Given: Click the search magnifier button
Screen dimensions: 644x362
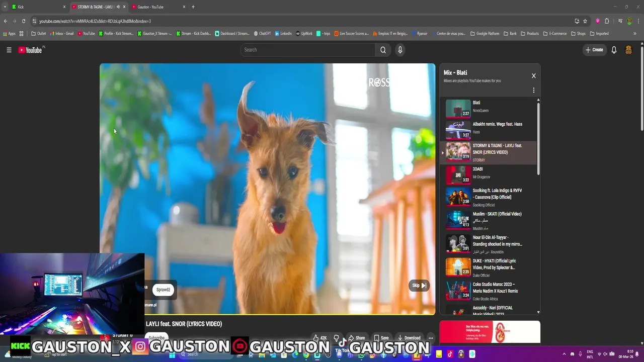Looking at the screenshot, I should (383, 50).
